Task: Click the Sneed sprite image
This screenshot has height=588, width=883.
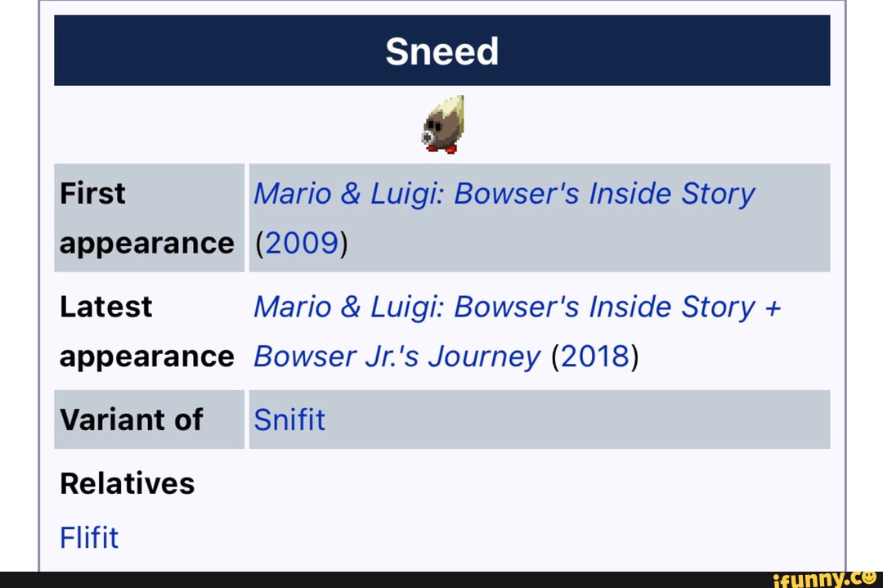Action: pyautogui.click(x=445, y=124)
